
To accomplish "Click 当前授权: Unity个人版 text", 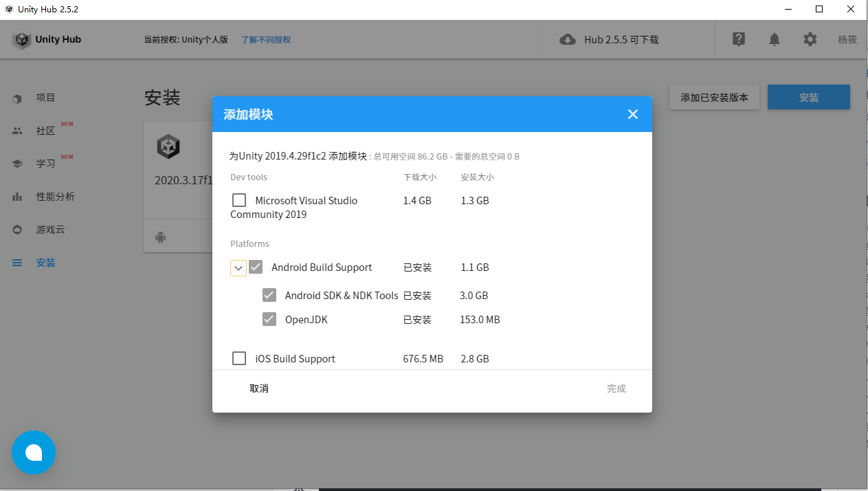I will [186, 40].
